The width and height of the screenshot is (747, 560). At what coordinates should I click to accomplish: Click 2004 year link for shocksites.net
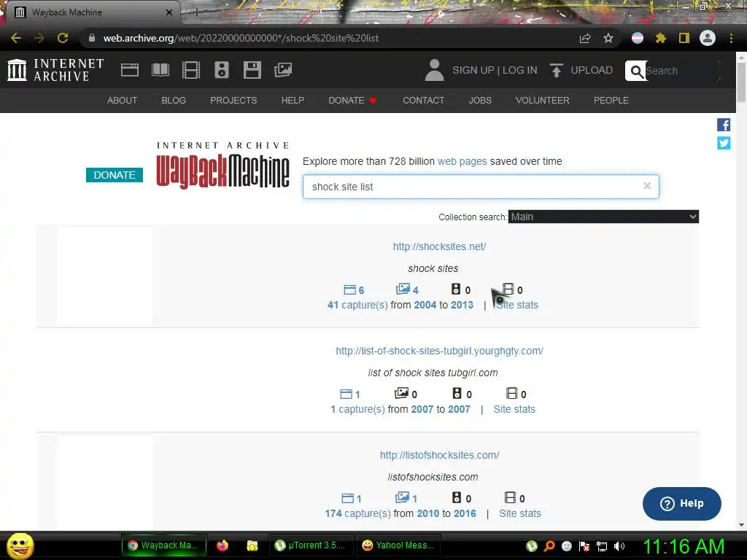tap(425, 305)
